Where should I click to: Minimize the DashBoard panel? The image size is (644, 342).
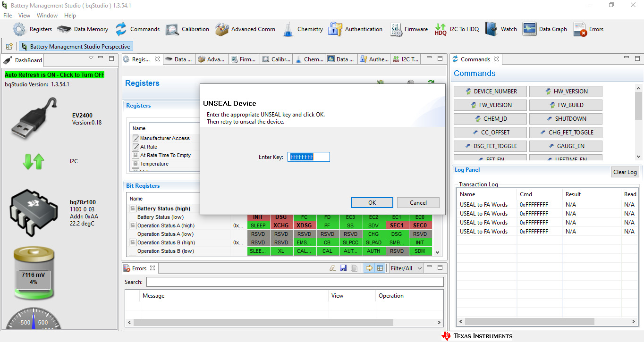(x=101, y=58)
